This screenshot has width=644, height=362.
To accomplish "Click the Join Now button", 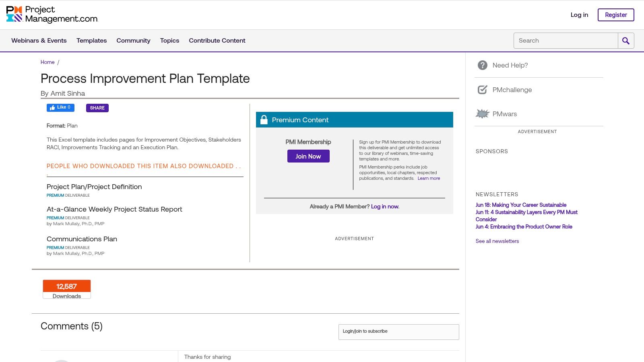I will coord(308,156).
